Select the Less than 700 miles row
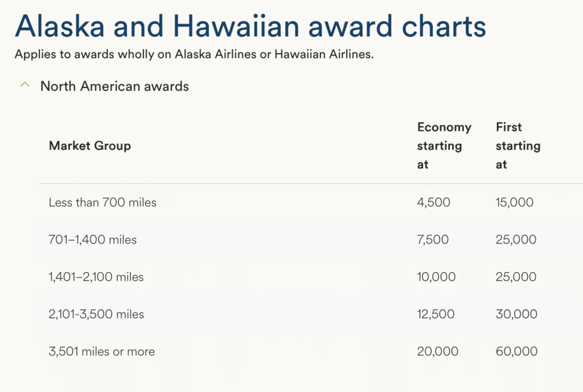This screenshot has height=392, width=583. tap(102, 202)
